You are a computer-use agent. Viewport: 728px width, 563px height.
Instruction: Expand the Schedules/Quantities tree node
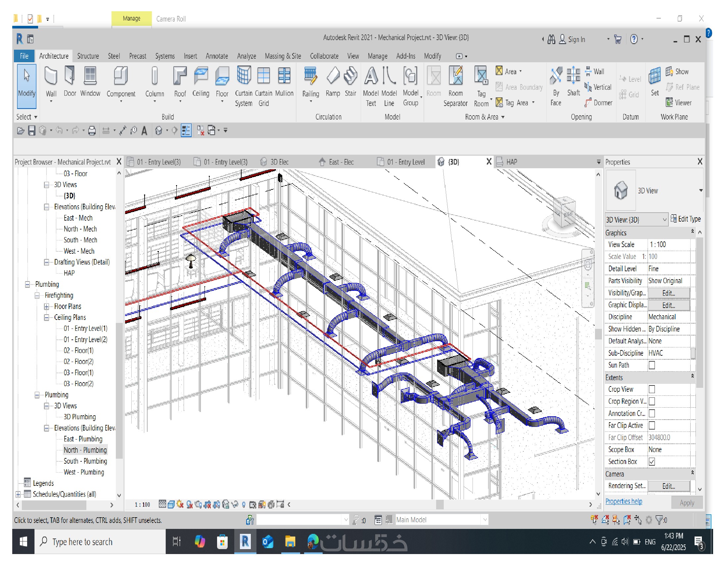[x=18, y=494]
